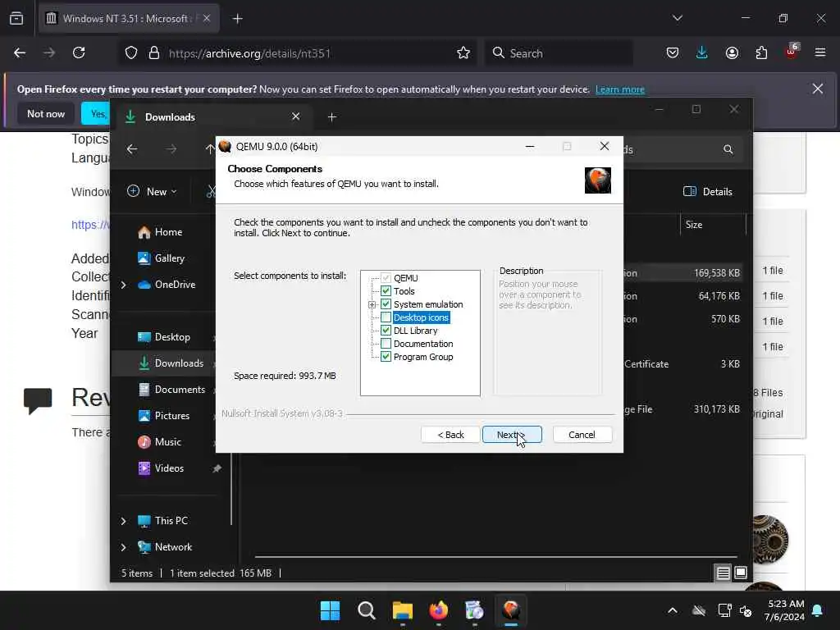Open Music folder in Explorer sidebar
Image resolution: width=840 pixels, height=630 pixels.
(160, 442)
